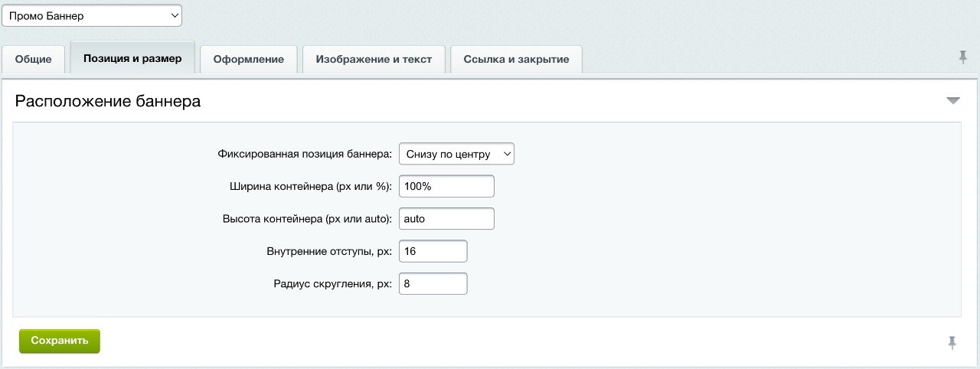Open the Оформление tab
This screenshot has height=369, width=980.
pyautogui.click(x=249, y=59)
